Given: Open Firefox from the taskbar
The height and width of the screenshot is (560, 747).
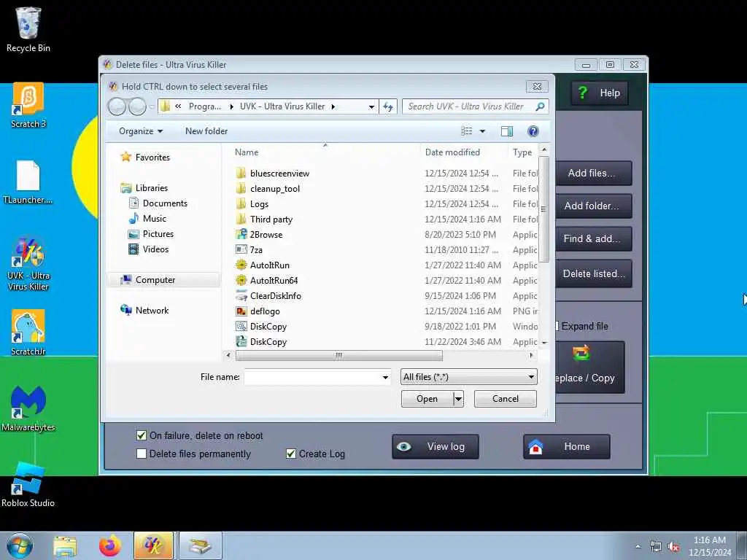Looking at the screenshot, I should [x=110, y=545].
